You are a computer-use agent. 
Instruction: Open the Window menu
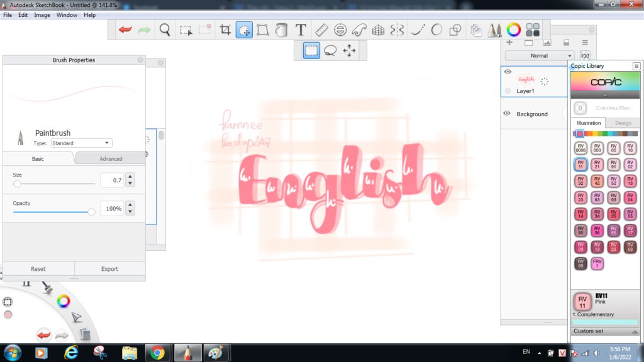tap(67, 15)
